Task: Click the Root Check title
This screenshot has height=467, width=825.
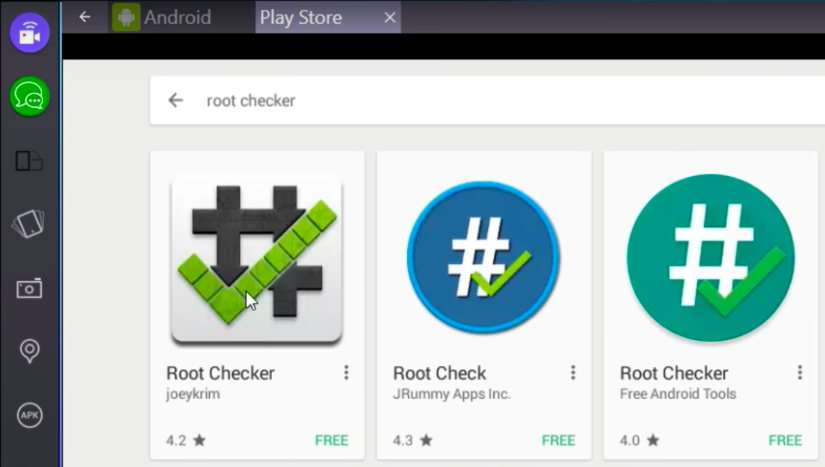Action: [439, 373]
